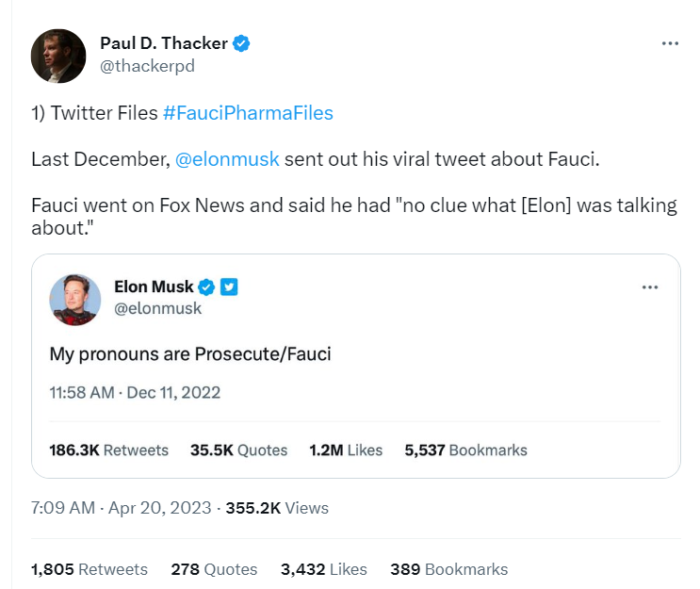
Task: Open Elon Musk's avatar in quoted tweet
Action: (74, 297)
